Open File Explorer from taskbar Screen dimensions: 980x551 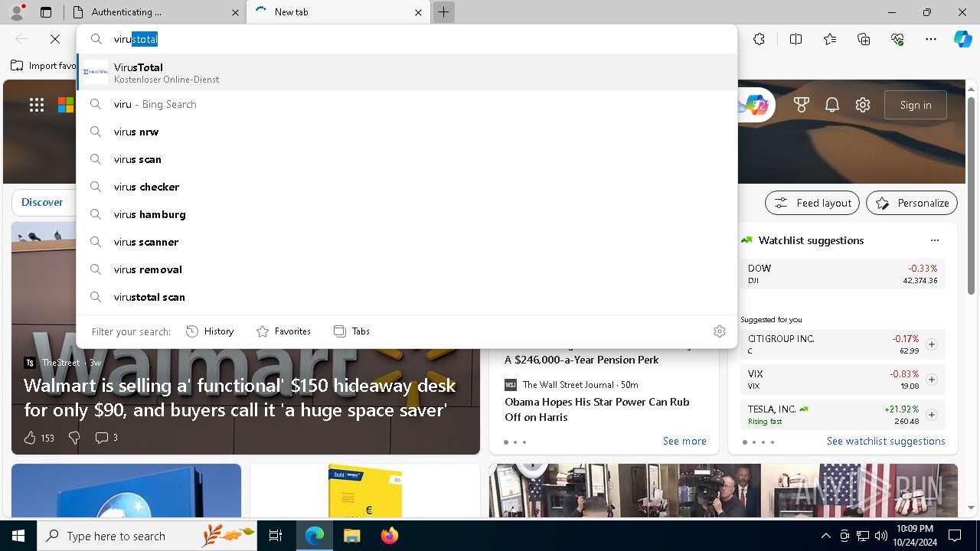(351, 536)
